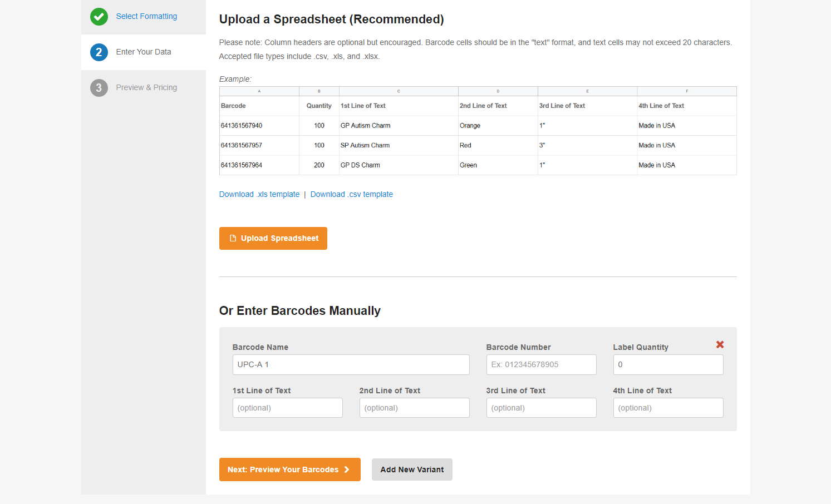Select the 4th Line of Text input

[x=668, y=408]
